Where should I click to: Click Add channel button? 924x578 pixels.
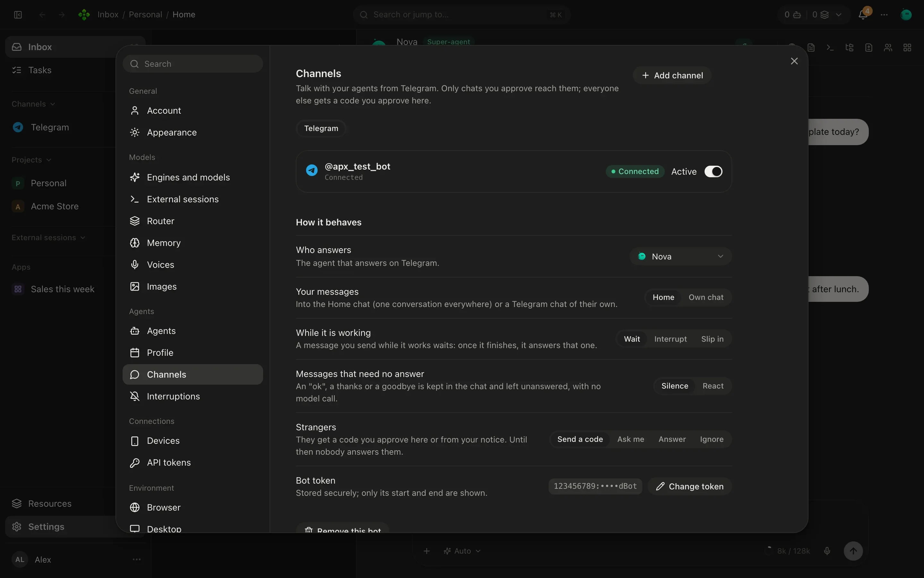click(x=672, y=75)
